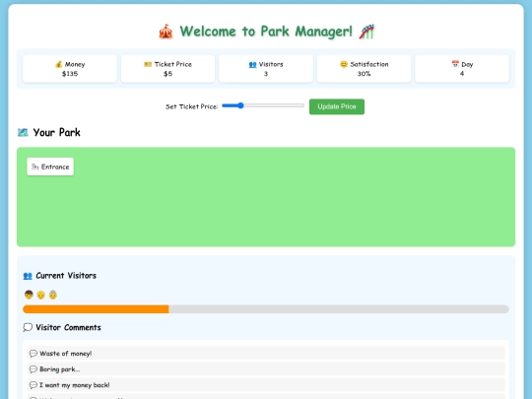Image resolution: width=532 pixels, height=399 pixels.
Task: Click the Money stat card
Action: click(70, 69)
